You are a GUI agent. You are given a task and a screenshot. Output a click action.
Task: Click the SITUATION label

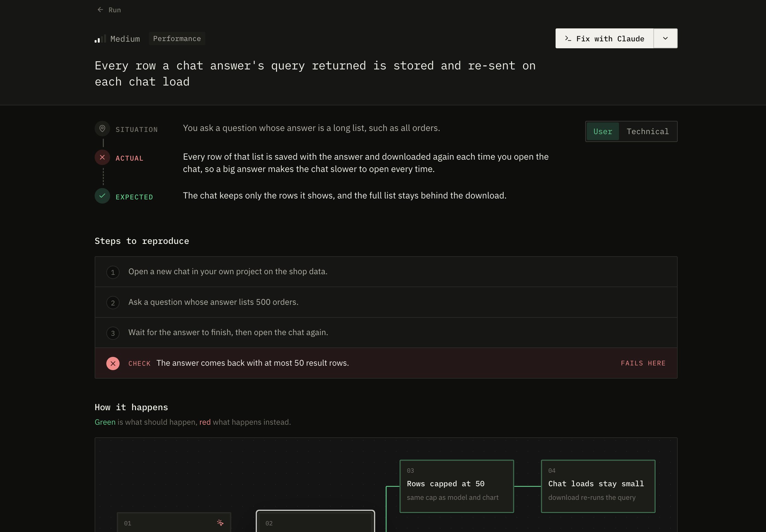[x=137, y=130]
